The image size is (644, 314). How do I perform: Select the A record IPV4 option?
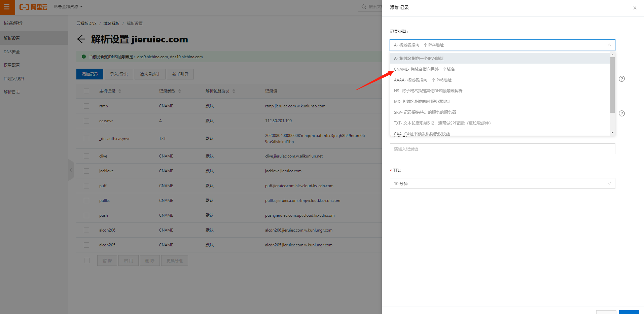pos(500,59)
